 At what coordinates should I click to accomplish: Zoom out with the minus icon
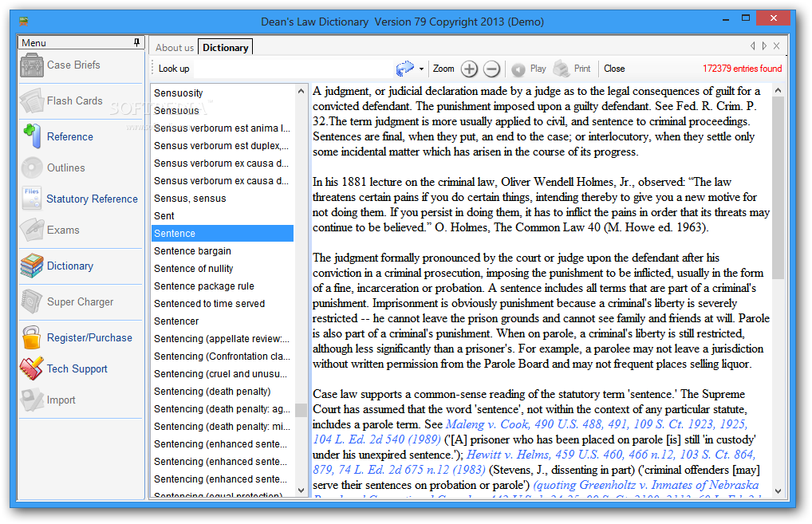point(491,69)
